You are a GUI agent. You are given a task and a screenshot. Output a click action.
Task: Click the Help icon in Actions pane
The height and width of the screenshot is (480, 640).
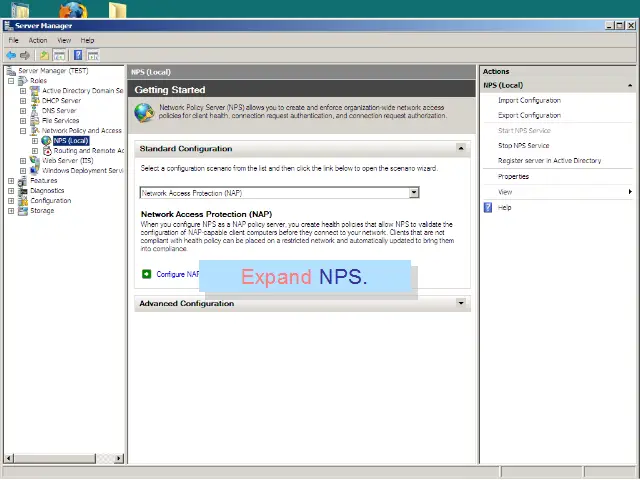point(488,207)
